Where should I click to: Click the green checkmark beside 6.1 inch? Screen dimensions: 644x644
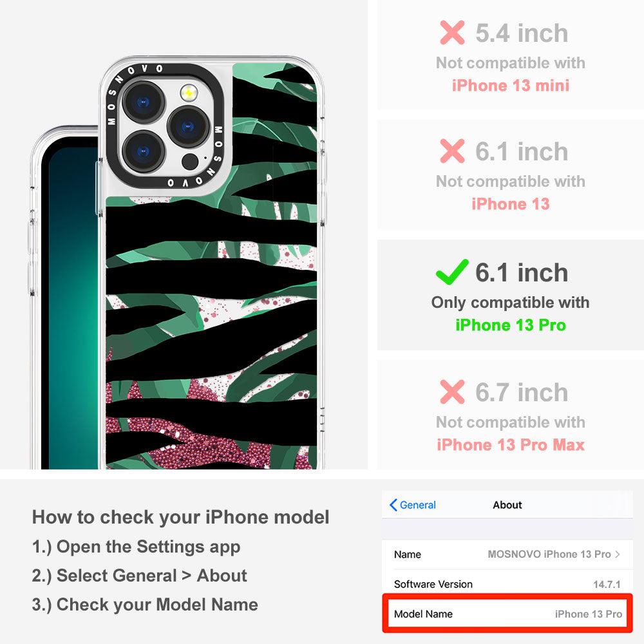452,272
